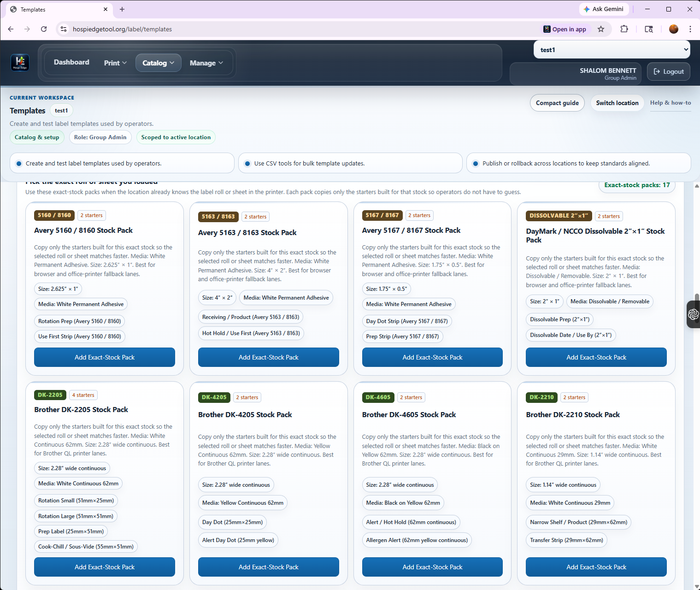Add the Brother DK-2210 Stock Pack
The image size is (700, 590).
[x=596, y=567]
